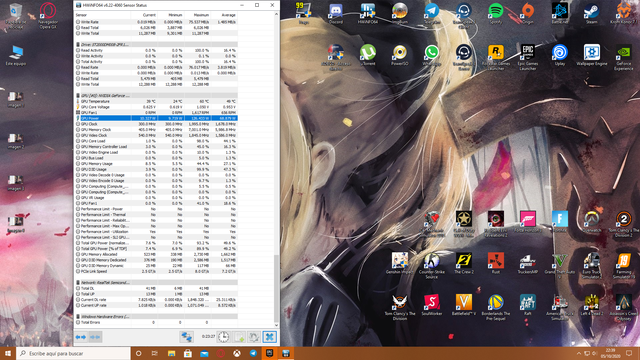
Task: Open the HWiNFO64 desktop shortcut
Action: (x=368, y=13)
